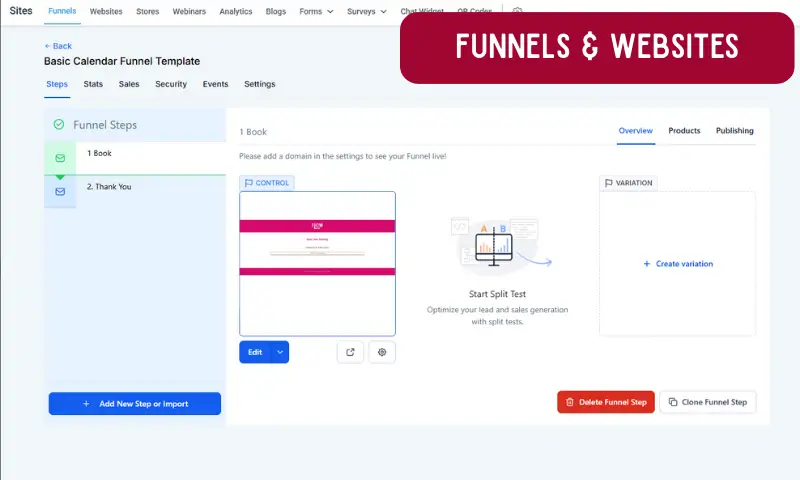The width and height of the screenshot is (800, 480).
Task: Click Delete Funnel Step
Action: (x=606, y=402)
